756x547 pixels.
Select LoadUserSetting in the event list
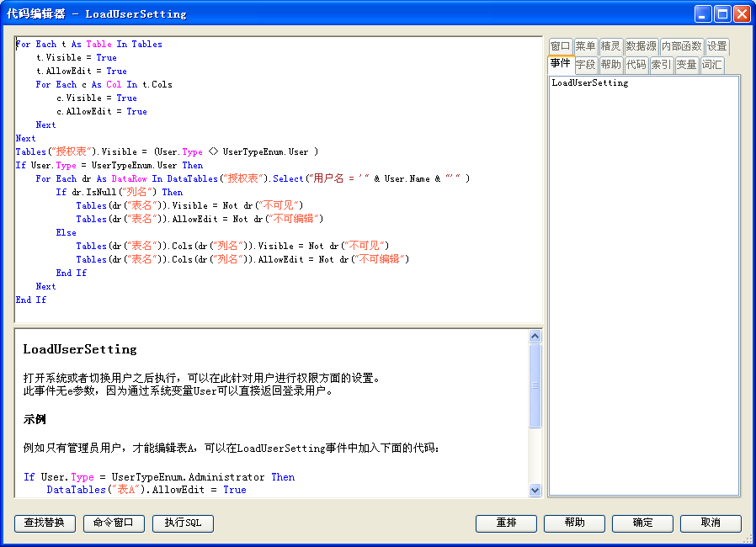tap(589, 83)
